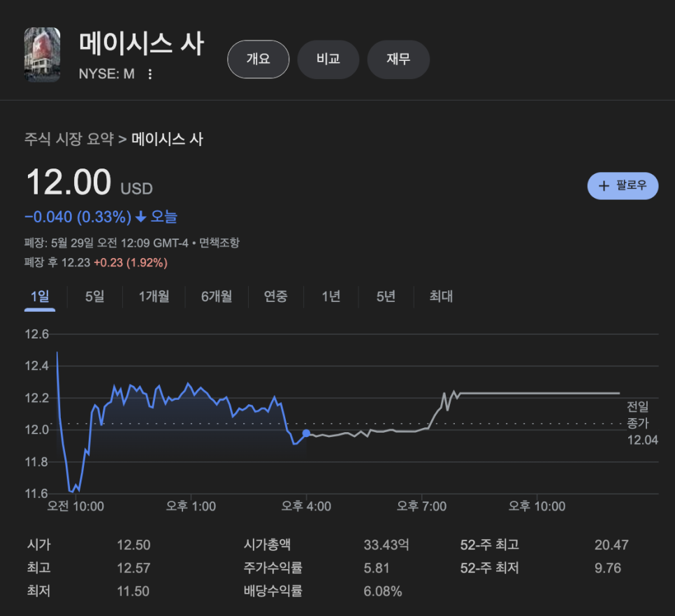
Task: Show the 최대 chart range
Action: pyautogui.click(x=441, y=296)
